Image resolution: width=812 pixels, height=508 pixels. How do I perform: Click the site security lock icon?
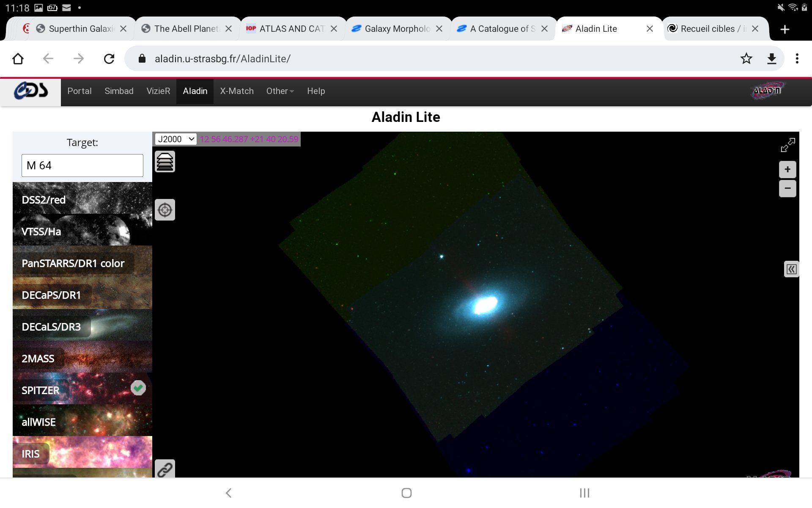(142, 58)
